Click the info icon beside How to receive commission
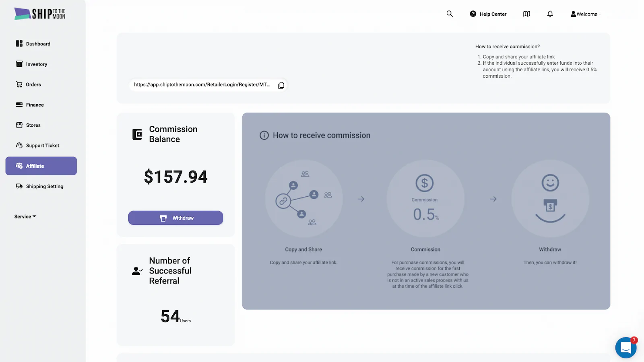This screenshot has height=362, width=644. point(264,136)
